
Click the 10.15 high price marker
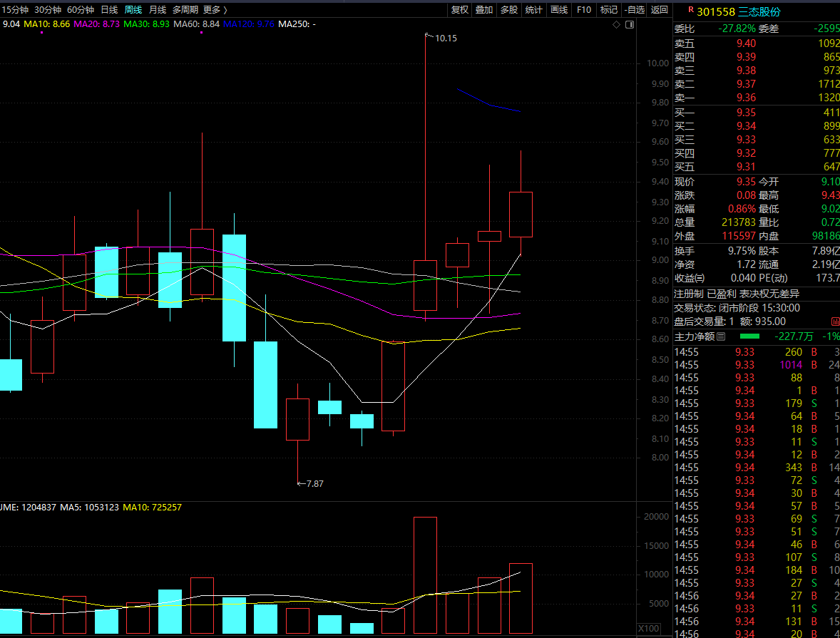pos(446,38)
